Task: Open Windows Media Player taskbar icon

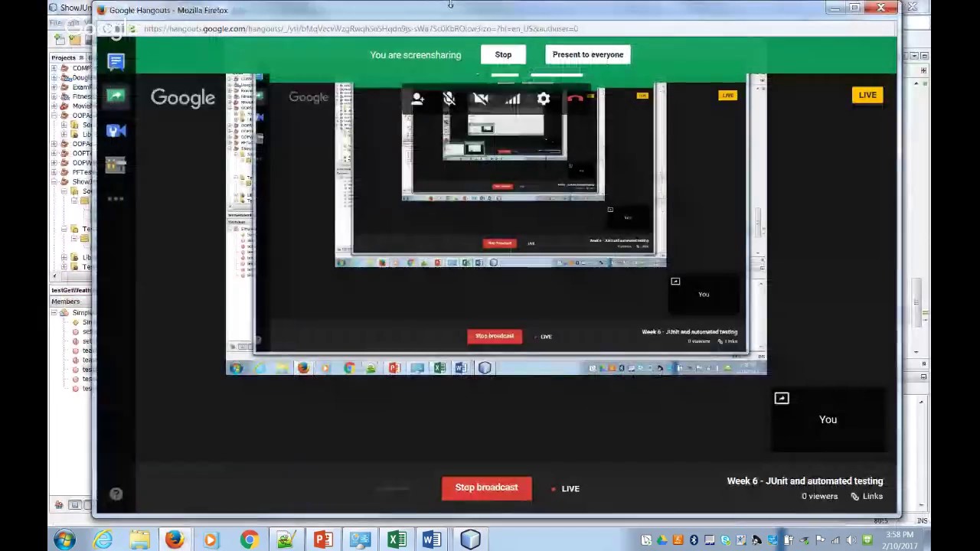Action: [211, 540]
